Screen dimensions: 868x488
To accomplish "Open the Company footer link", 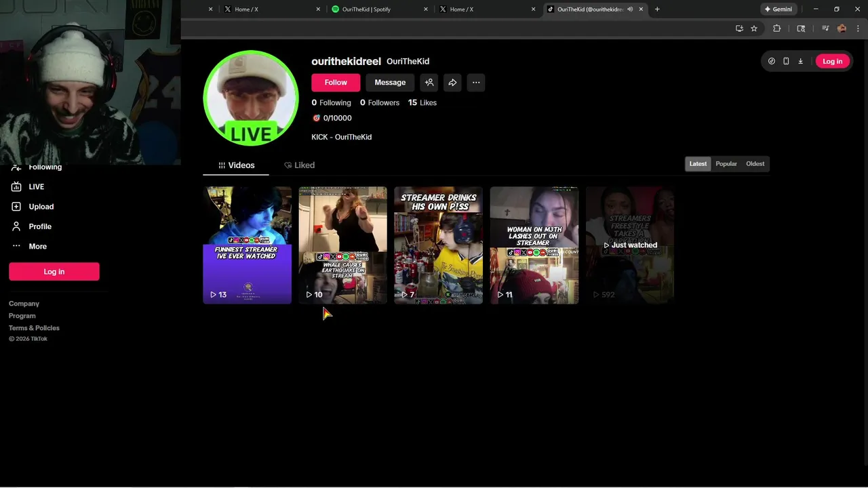I will [x=24, y=304].
